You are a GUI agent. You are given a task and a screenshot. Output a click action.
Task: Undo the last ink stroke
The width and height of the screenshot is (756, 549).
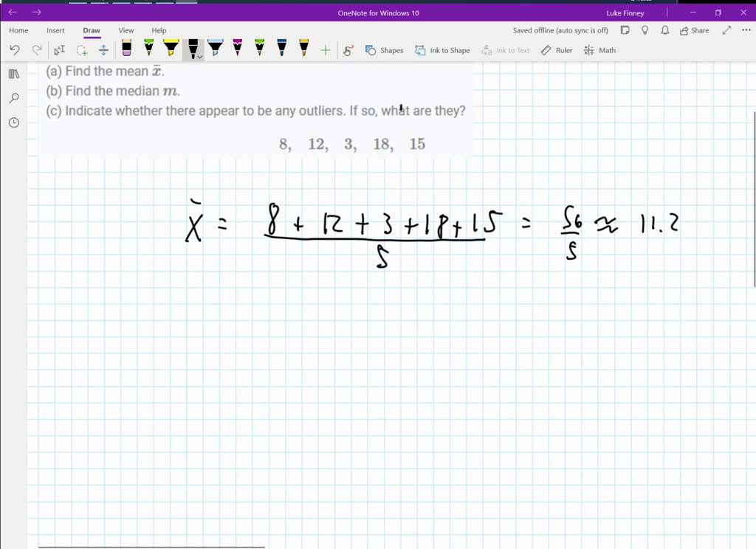coord(14,49)
